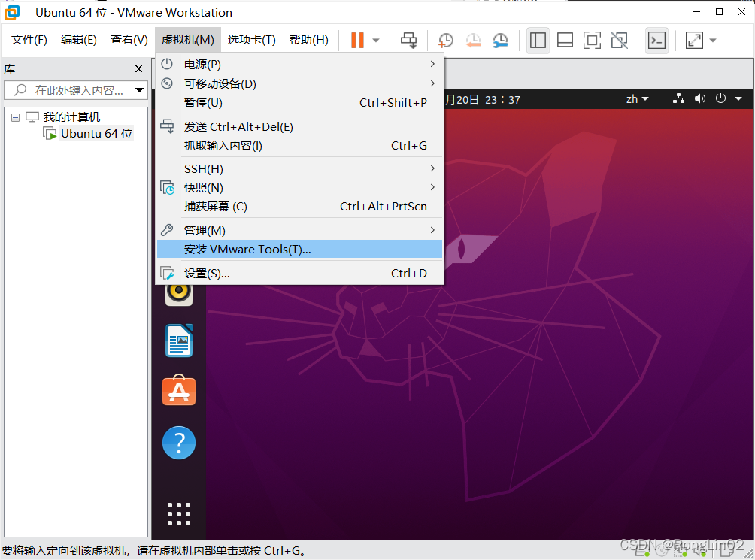755x560 pixels.
Task: Expand the 可移动设备(D) submenu
Action: [299, 83]
